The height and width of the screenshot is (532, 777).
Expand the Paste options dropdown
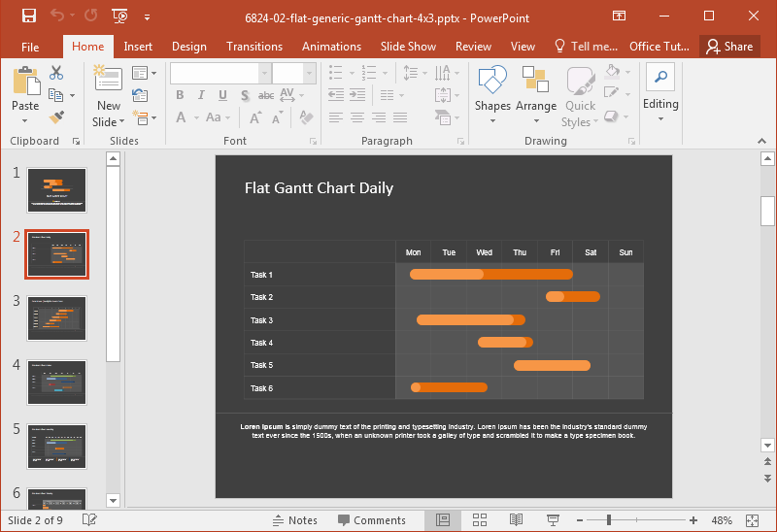tap(25, 121)
